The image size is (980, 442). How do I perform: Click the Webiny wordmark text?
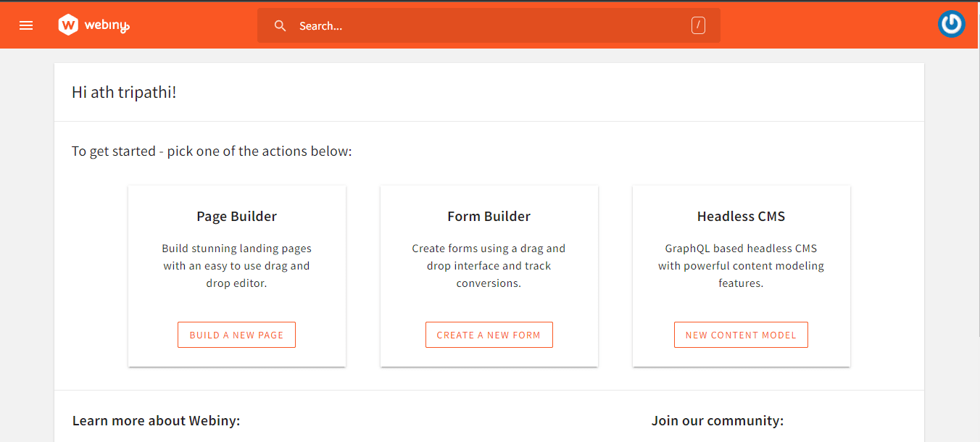(107, 25)
